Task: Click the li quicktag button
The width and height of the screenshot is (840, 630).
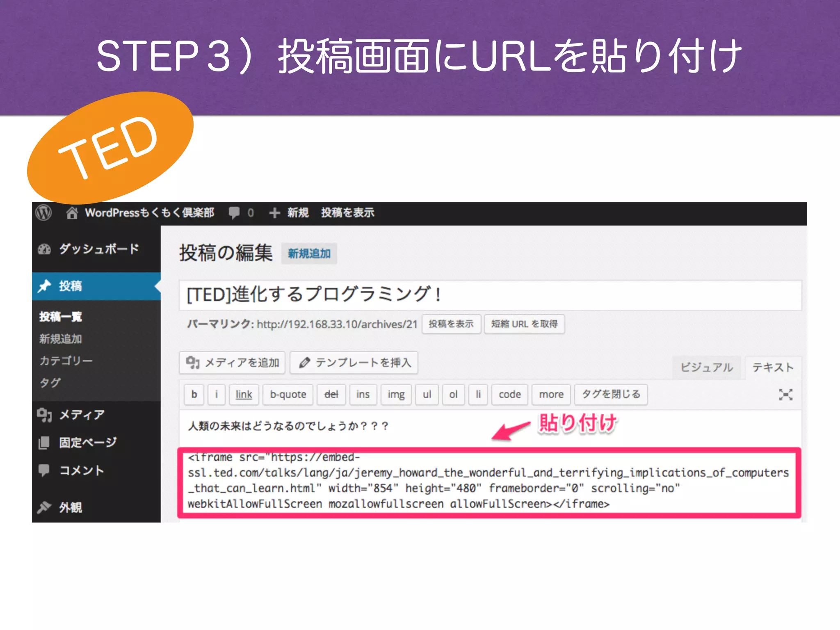Action: [478, 395]
